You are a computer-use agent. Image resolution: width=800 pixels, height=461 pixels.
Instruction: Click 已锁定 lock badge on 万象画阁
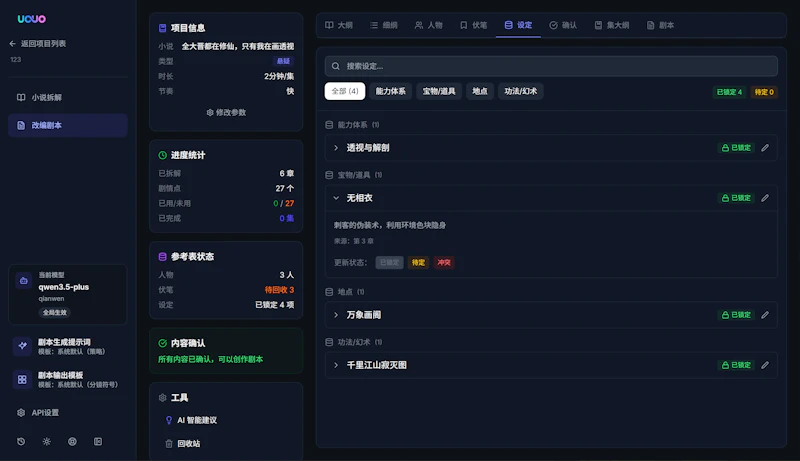click(x=736, y=315)
